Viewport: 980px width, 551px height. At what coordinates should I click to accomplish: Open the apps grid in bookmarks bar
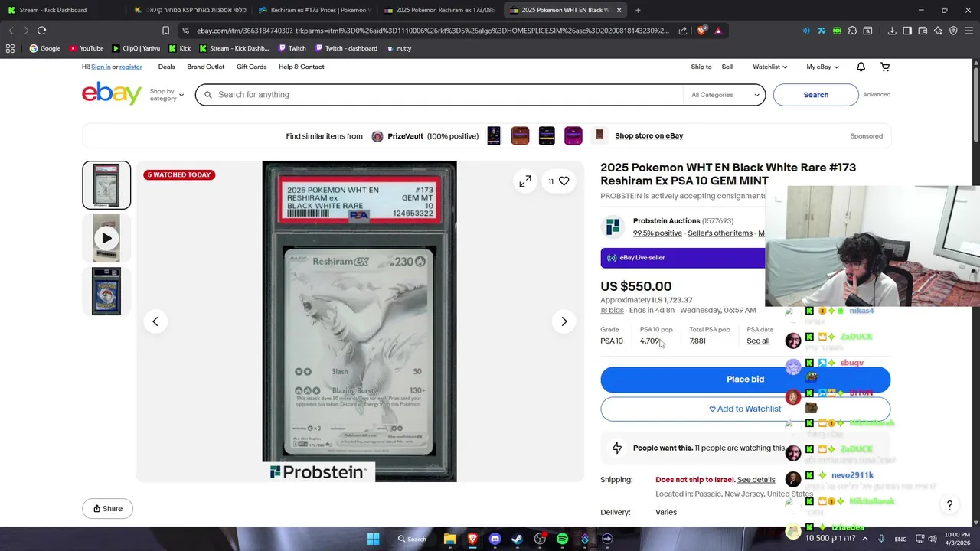pos(10,48)
